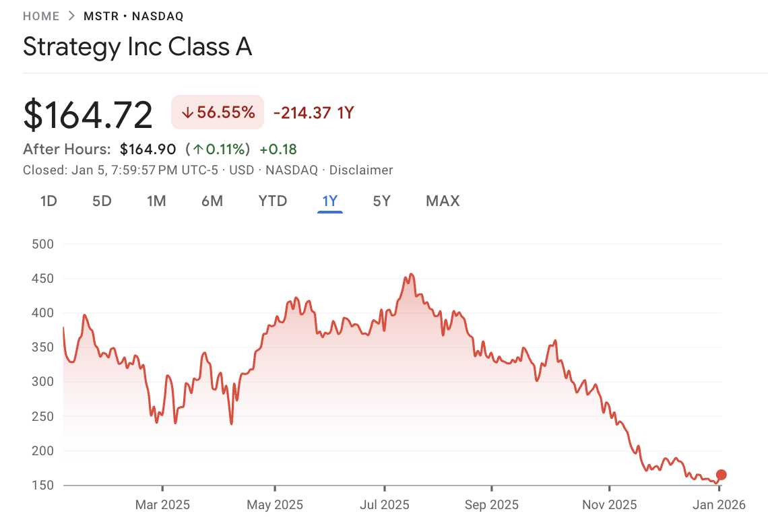This screenshot has width=768, height=532.
Task: Click the active 1Y range tab
Action: coord(329,201)
